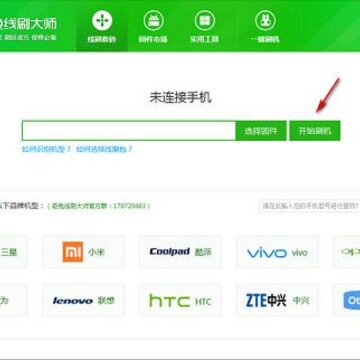Open the 线刷救砖 tab

[102, 26]
